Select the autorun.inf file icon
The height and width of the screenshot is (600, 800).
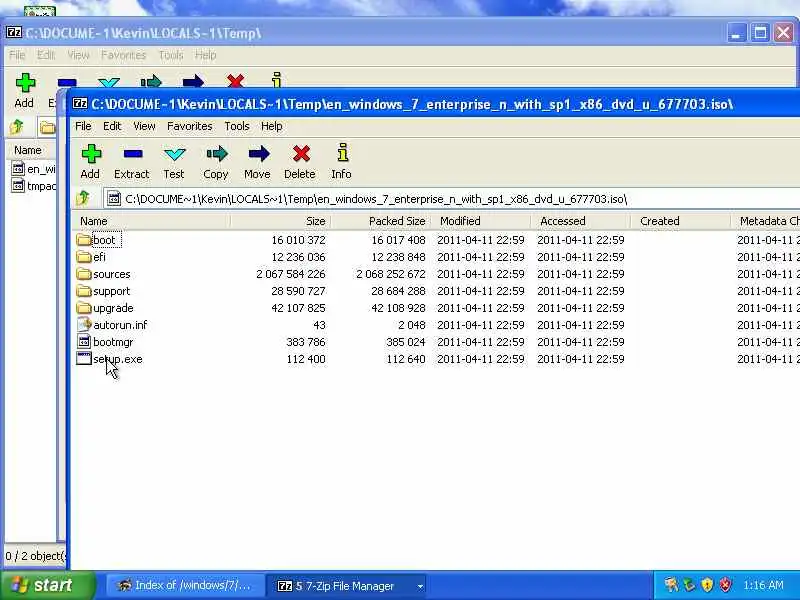[x=84, y=324]
